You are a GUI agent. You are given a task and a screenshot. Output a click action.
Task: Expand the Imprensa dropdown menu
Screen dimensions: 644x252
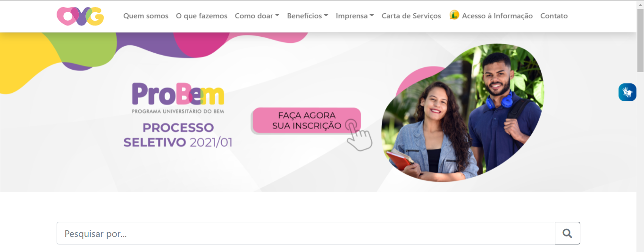[x=355, y=16]
